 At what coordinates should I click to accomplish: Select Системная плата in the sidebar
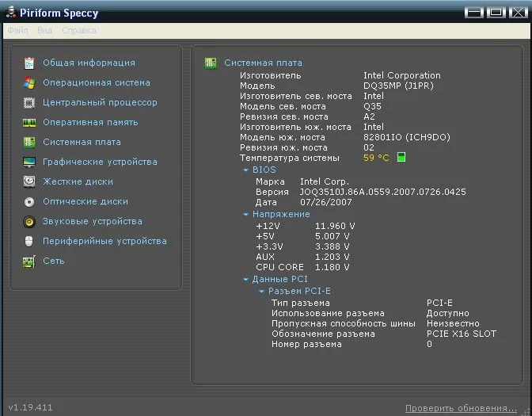[82, 142]
